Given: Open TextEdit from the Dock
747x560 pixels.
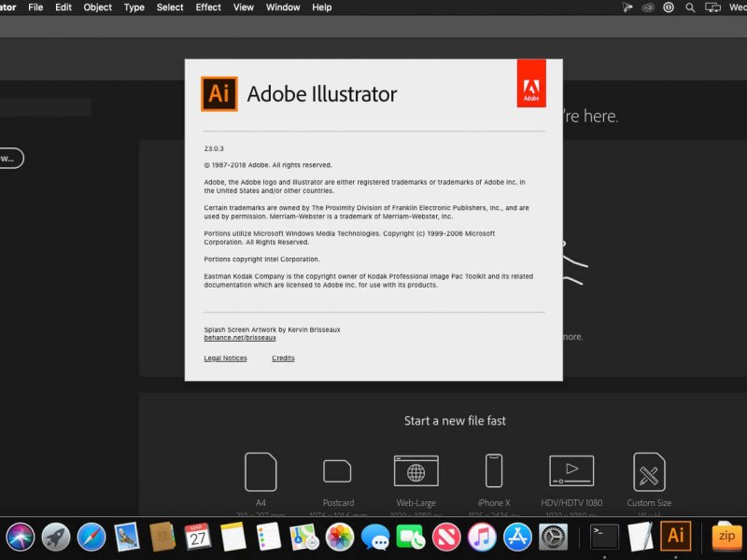Looking at the screenshot, I should coord(640,537).
